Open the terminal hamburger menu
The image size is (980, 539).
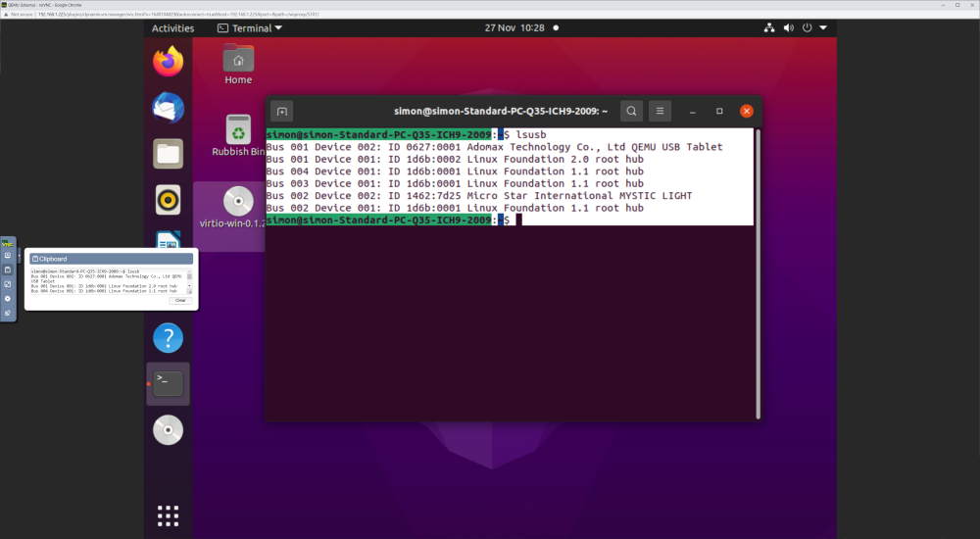point(660,112)
